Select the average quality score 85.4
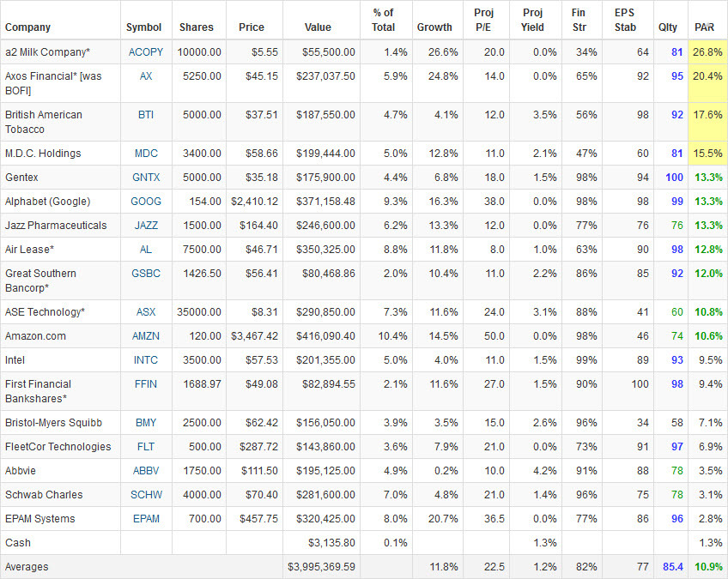728x579 pixels. 673,567
